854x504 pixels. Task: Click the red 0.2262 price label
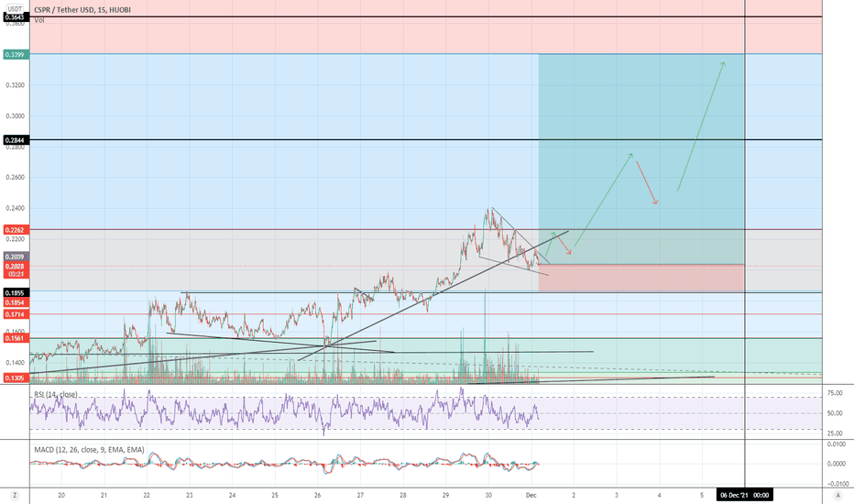(15, 230)
